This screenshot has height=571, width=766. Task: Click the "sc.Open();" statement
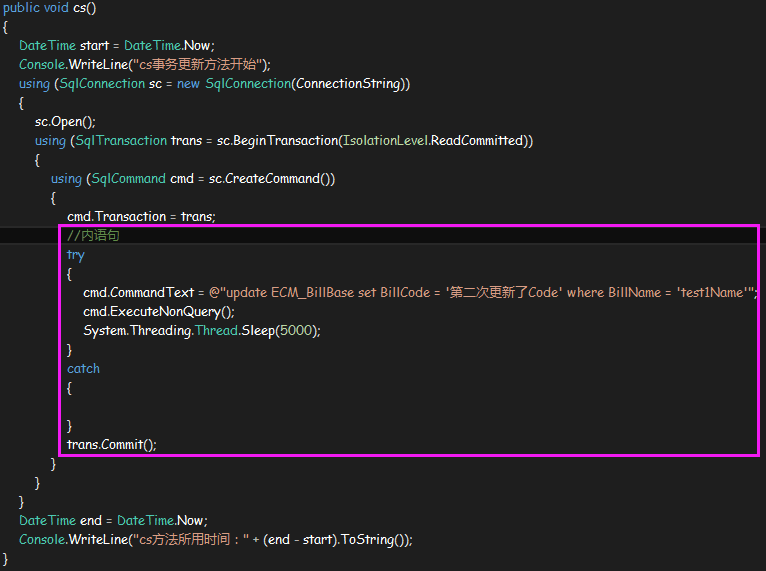(65, 122)
